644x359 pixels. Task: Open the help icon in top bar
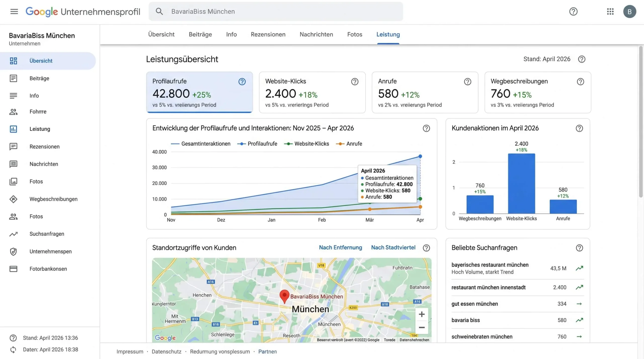click(x=573, y=12)
